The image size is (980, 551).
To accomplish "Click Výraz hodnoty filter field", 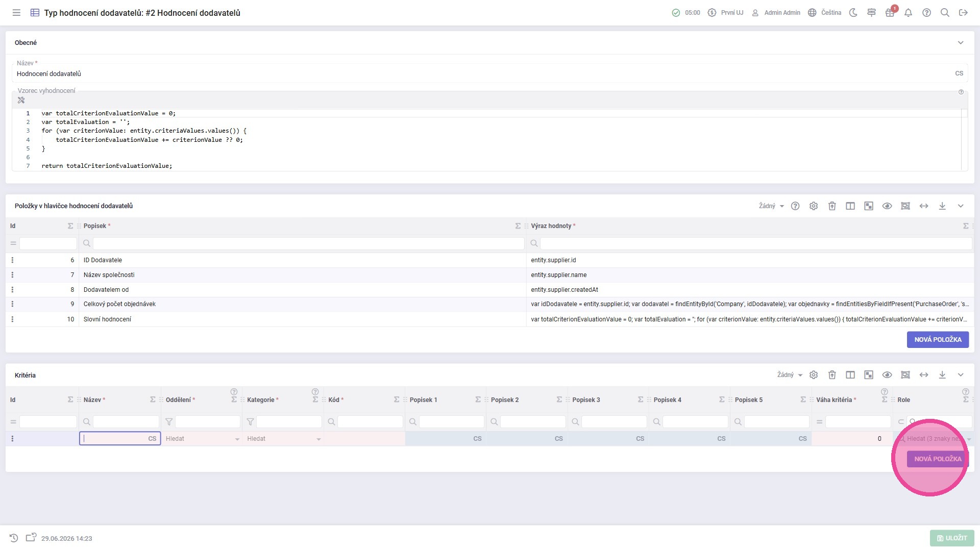I will click(756, 243).
